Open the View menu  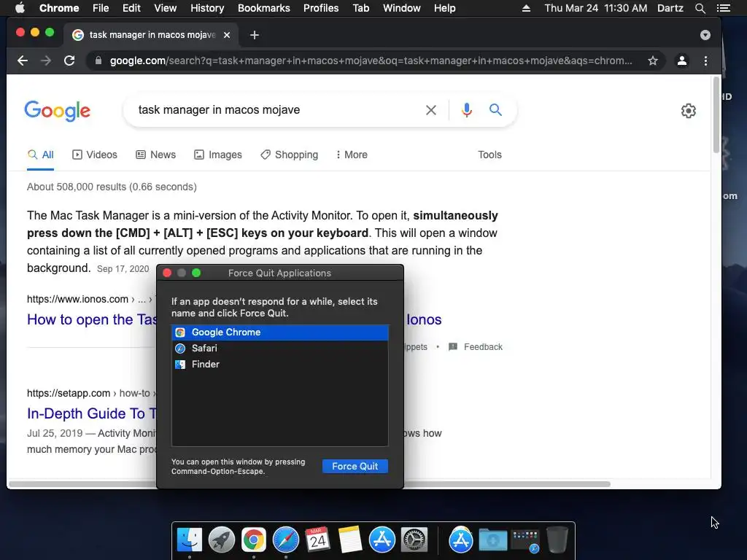(x=166, y=8)
